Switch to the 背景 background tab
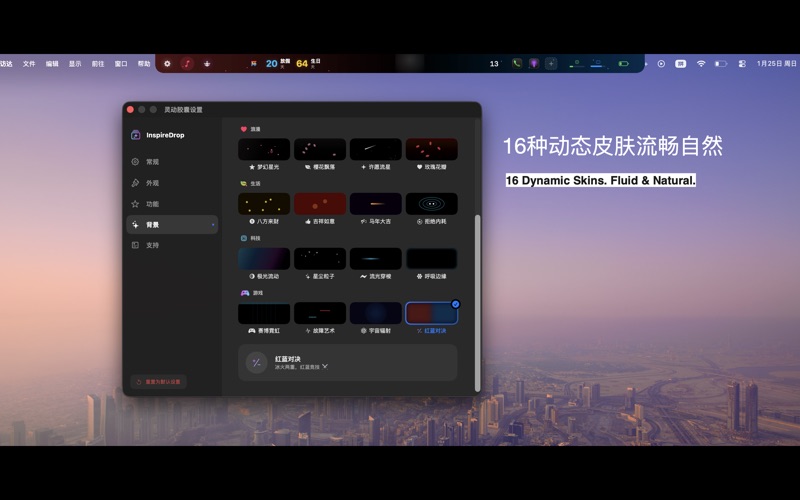The height and width of the screenshot is (500, 800). pos(171,225)
